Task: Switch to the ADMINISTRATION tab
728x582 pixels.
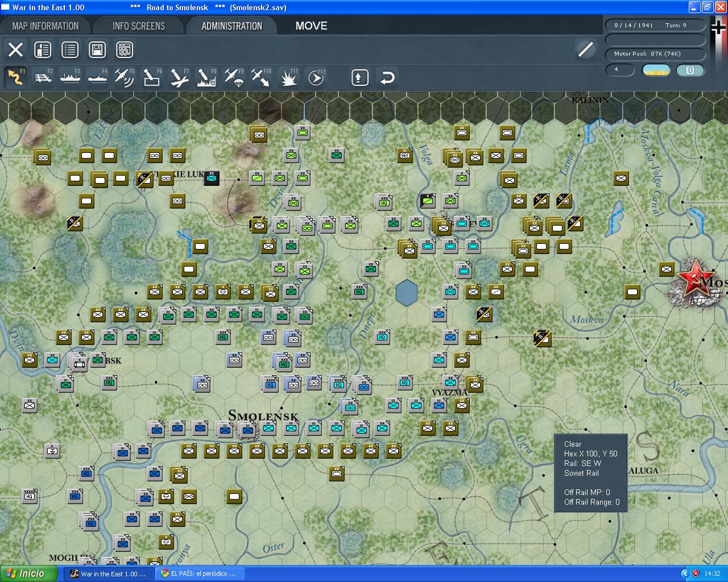Action: click(x=231, y=26)
